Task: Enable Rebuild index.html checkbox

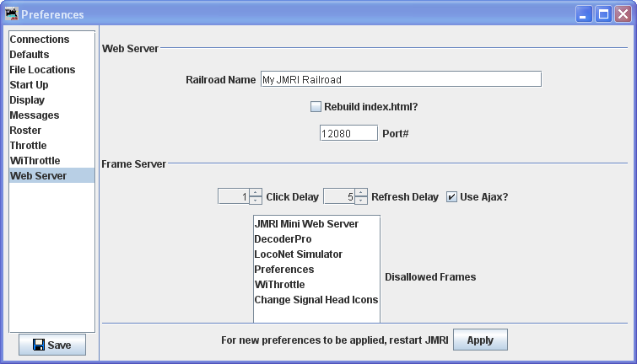Action: 316,107
